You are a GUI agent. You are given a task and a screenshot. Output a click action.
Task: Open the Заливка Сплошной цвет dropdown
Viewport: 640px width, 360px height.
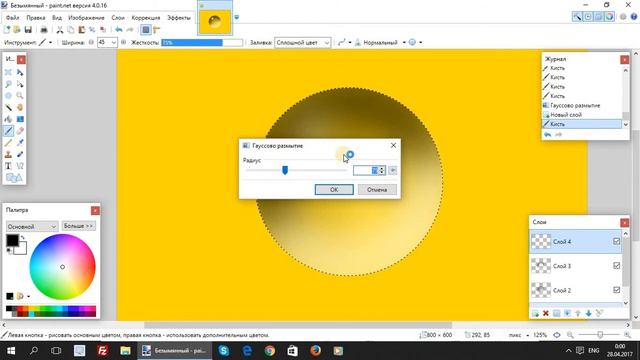tap(302, 42)
